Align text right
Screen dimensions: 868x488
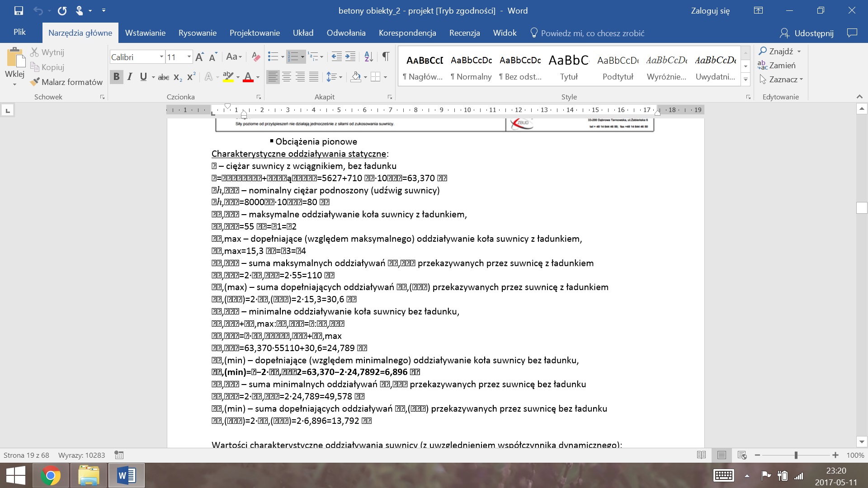pyautogui.click(x=300, y=77)
